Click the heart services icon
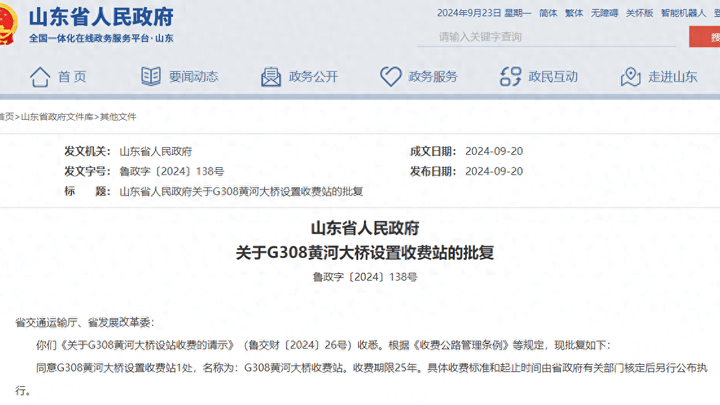This screenshot has width=720, height=405. (x=391, y=77)
